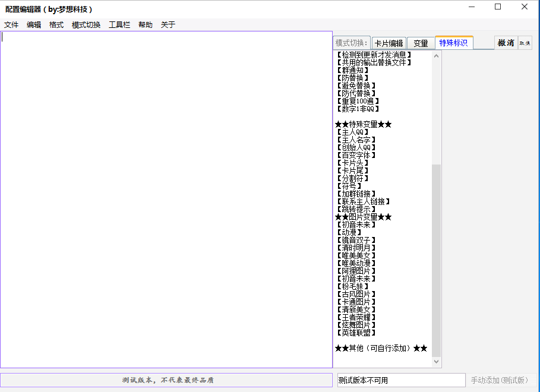Open the 文件 menu
The image size is (540, 392).
(11, 24)
